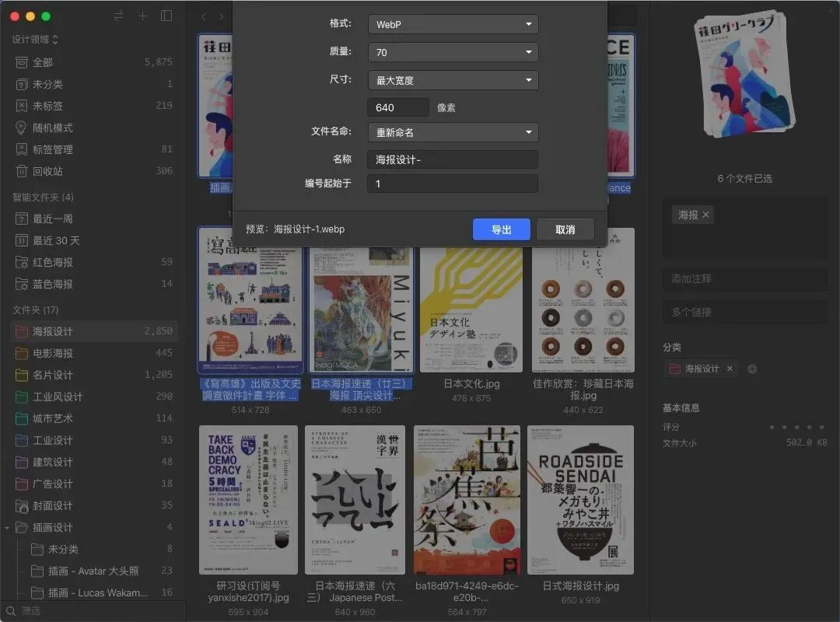Select the 日本文化.jpg thumbnail
The height and width of the screenshot is (622, 840).
tap(471, 309)
